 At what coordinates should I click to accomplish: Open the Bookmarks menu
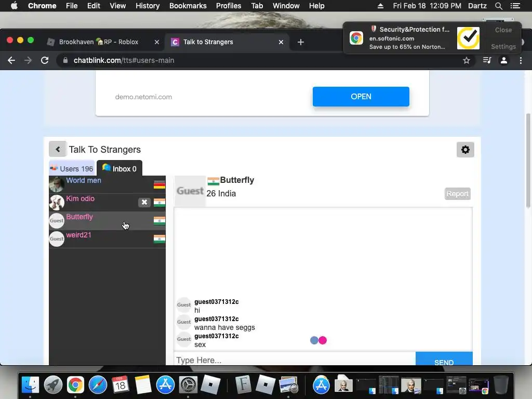[188, 6]
